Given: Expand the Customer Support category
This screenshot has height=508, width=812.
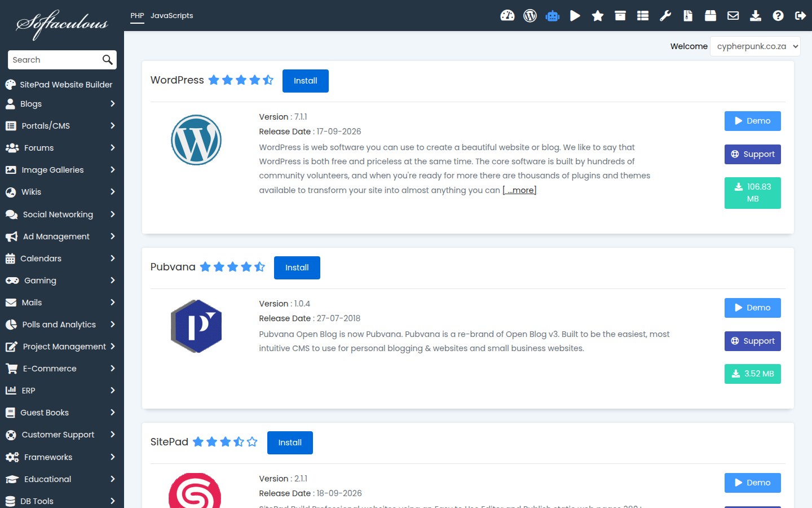Looking at the screenshot, I should click(62, 435).
